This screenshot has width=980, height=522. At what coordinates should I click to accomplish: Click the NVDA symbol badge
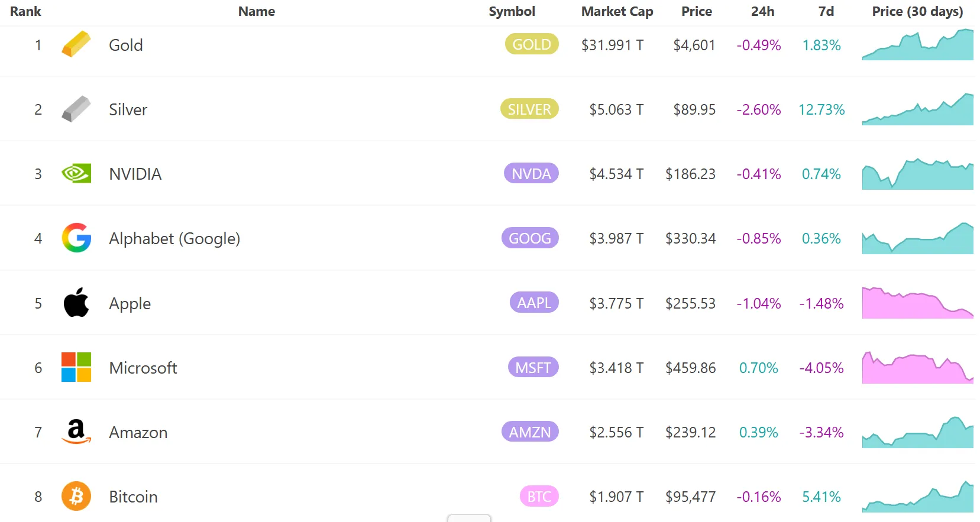tap(531, 173)
